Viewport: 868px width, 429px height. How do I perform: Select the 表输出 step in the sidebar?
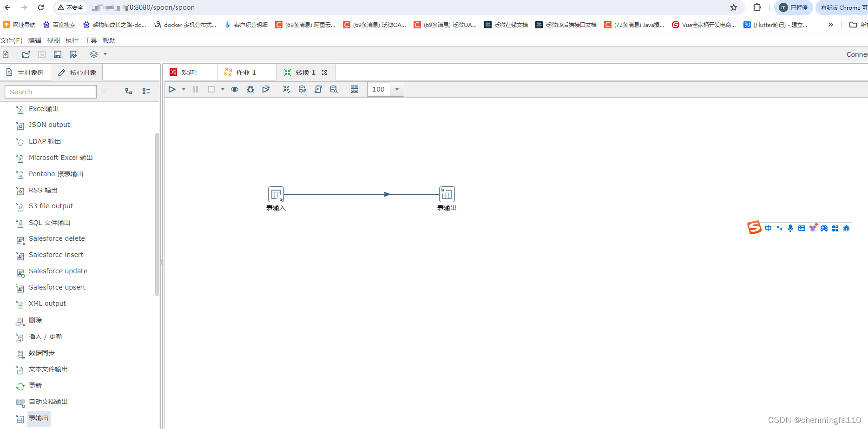[x=38, y=418]
